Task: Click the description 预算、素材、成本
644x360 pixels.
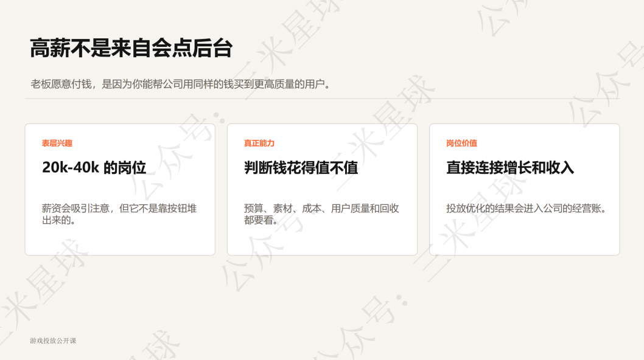Action: 321,214
